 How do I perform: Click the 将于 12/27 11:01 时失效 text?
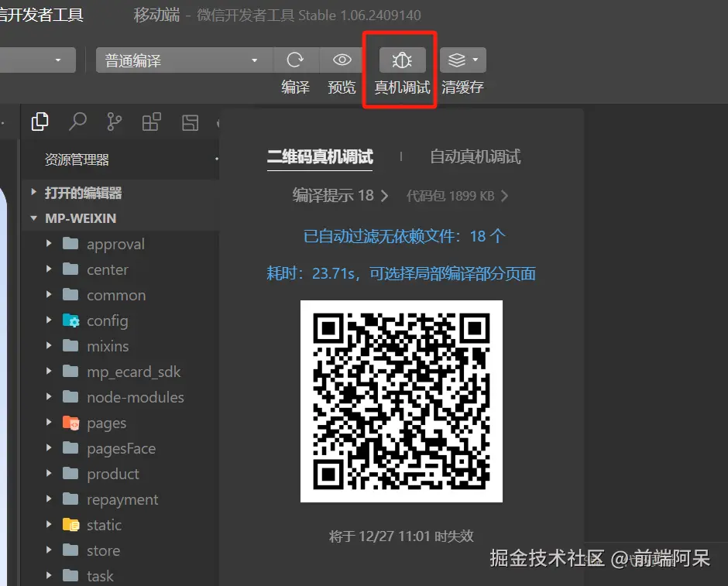coord(401,536)
